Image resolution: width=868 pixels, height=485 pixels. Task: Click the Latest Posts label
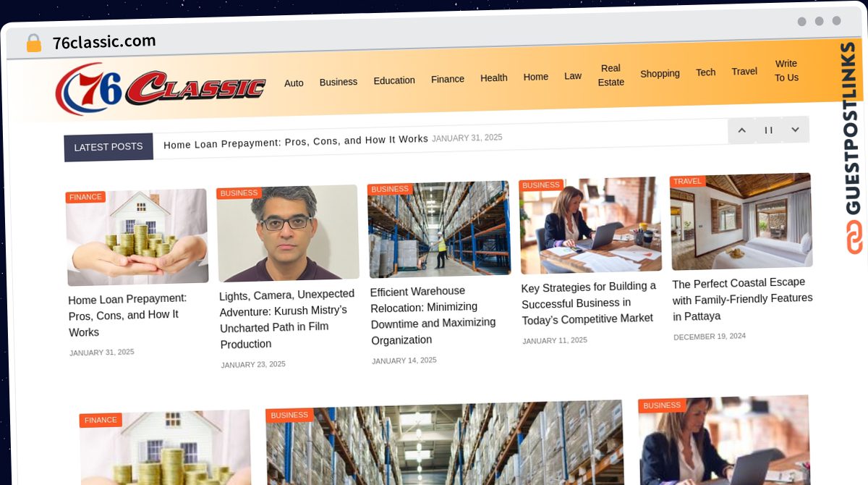point(109,147)
